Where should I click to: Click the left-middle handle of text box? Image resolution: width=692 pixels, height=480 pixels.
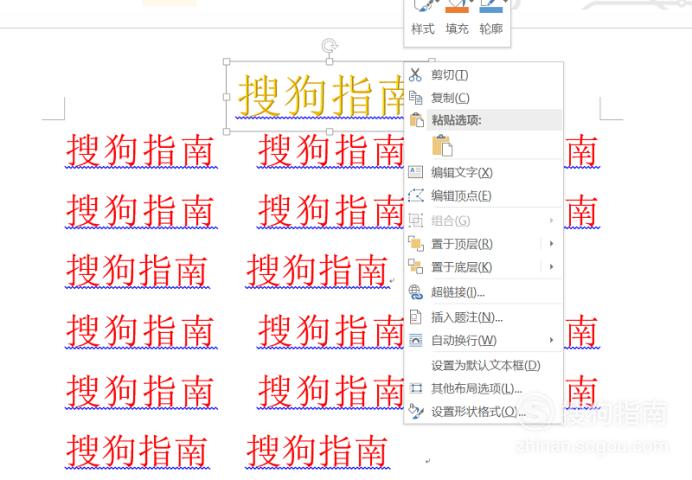[x=227, y=97]
